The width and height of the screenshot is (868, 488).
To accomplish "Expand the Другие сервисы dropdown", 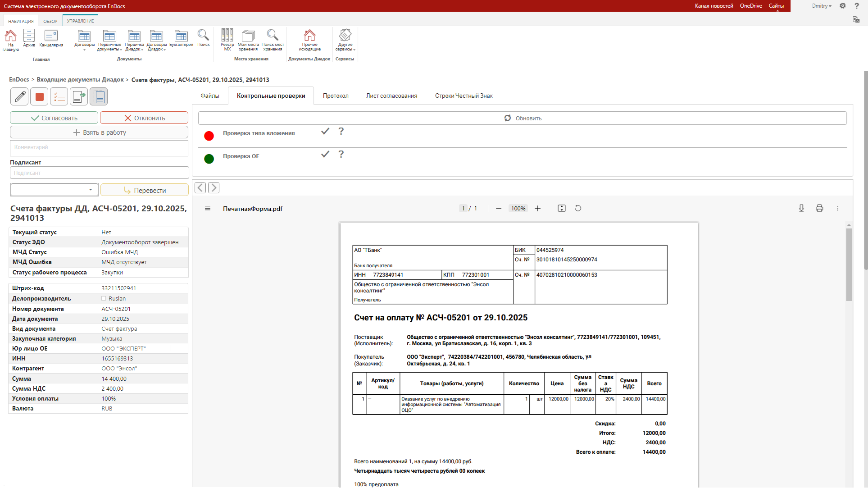I will click(x=345, y=40).
